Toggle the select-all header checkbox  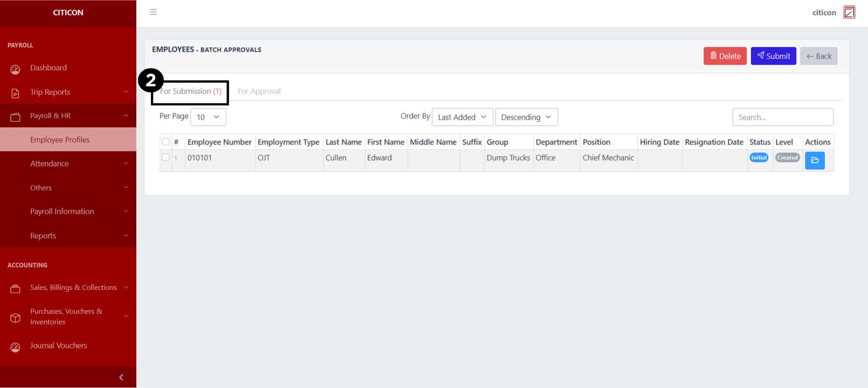tap(166, 142)
